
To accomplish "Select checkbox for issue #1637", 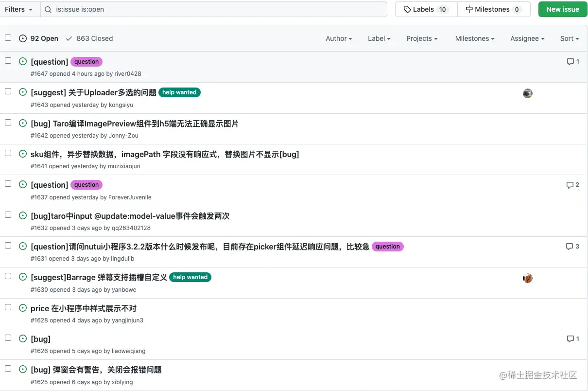I will tap(8, 183).
